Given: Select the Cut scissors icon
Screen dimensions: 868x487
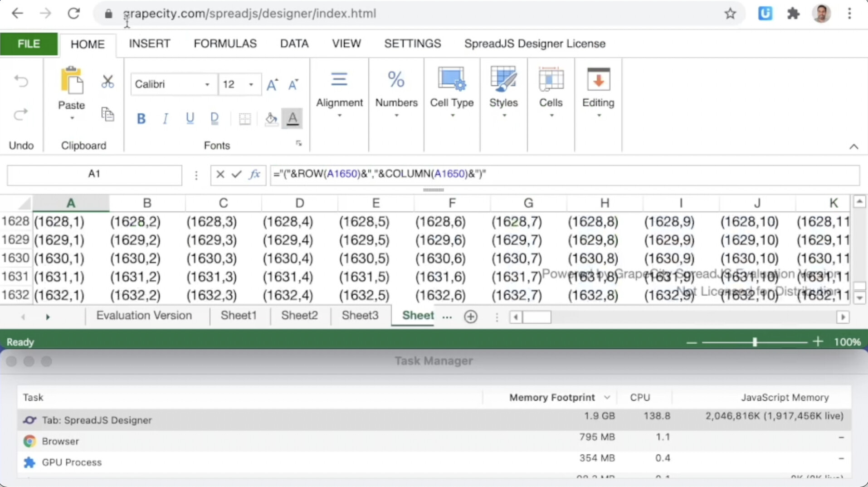Looking at the screenshot, I should point(107,81).
